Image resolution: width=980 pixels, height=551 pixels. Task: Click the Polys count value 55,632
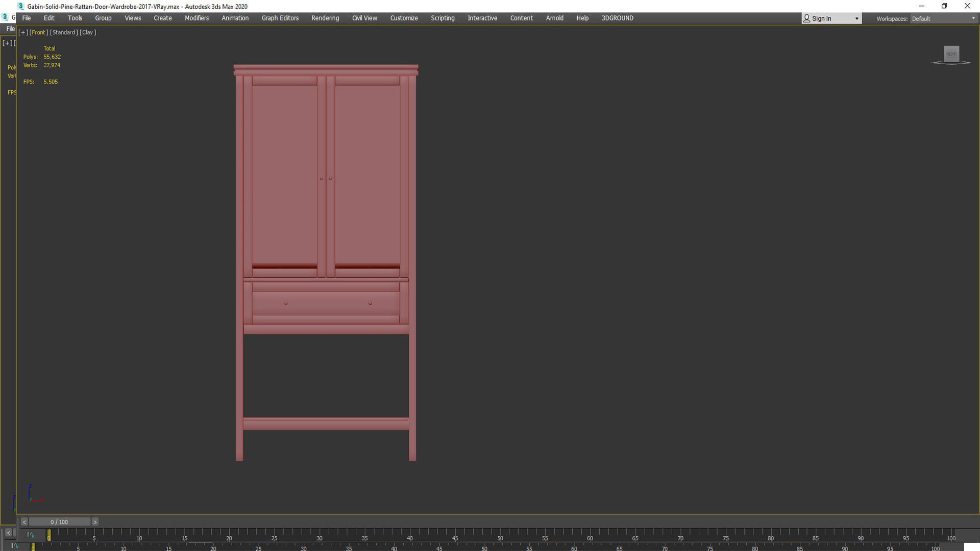[52, 57]
